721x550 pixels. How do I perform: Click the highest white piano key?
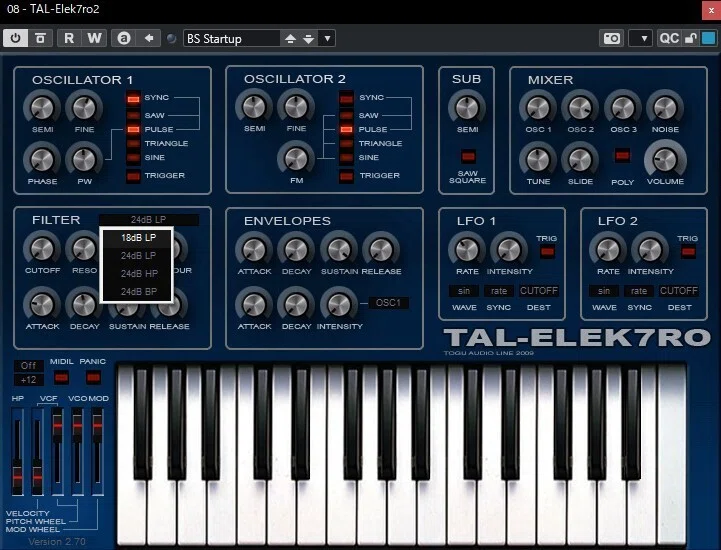tap(671, 455)
